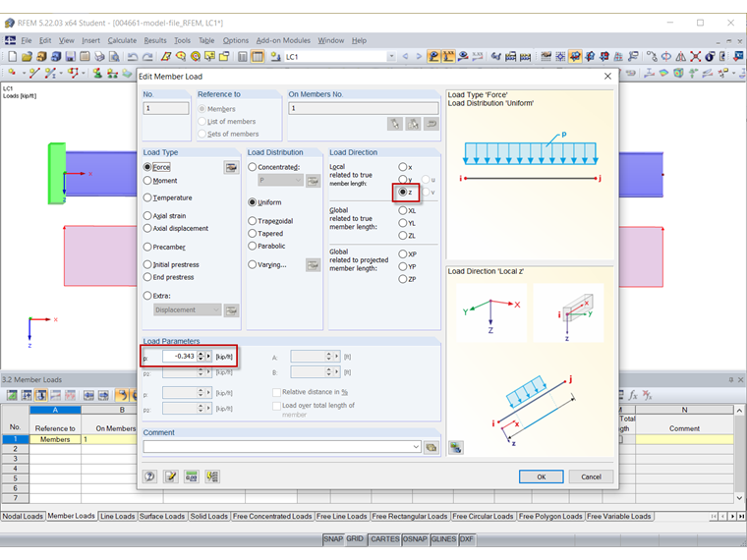
Task: Switch to the Nodal Loads tab
Action: point(23,516)
